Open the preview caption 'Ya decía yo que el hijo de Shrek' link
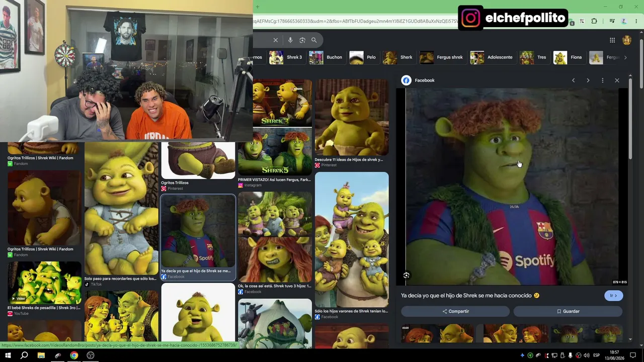 [470, 296]
